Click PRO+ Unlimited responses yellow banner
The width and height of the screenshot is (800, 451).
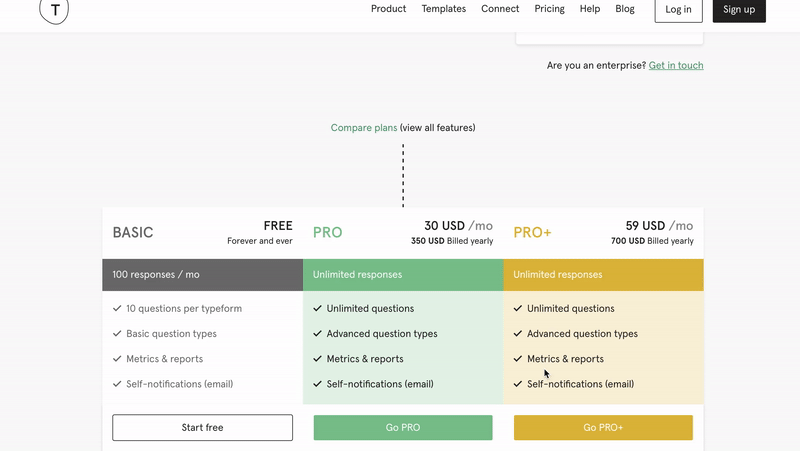coord(604,275)
